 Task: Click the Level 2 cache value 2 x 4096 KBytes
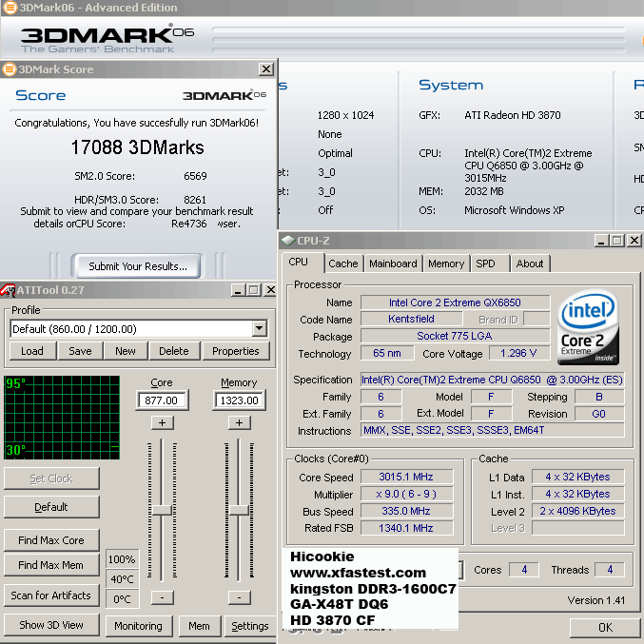coord(577,511)
